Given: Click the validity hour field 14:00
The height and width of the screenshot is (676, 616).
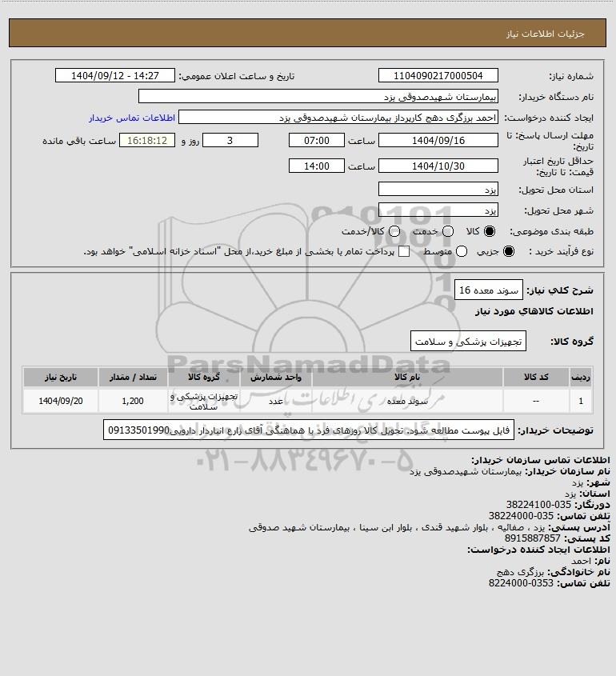Looking at the screenshot, I should point(317,166).
